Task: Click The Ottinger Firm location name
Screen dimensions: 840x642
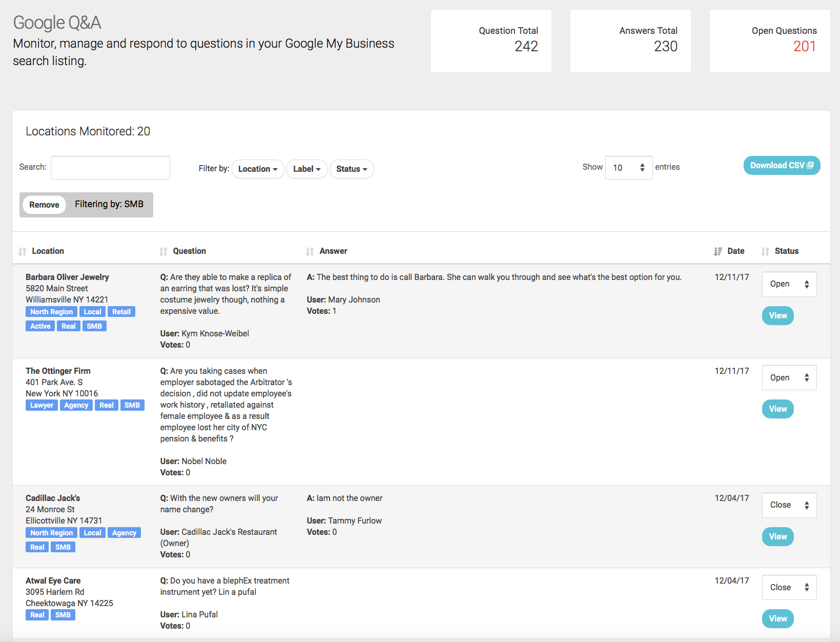Action: coord(58,371)
